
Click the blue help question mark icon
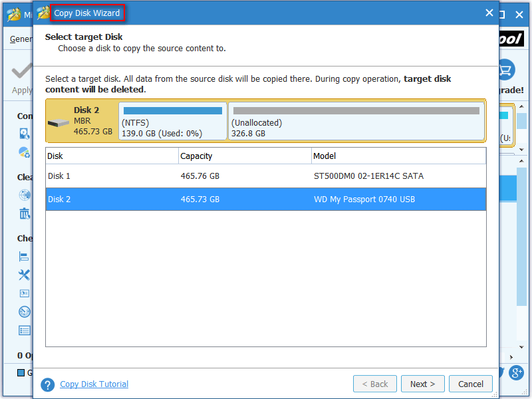(x=47, y=385)
